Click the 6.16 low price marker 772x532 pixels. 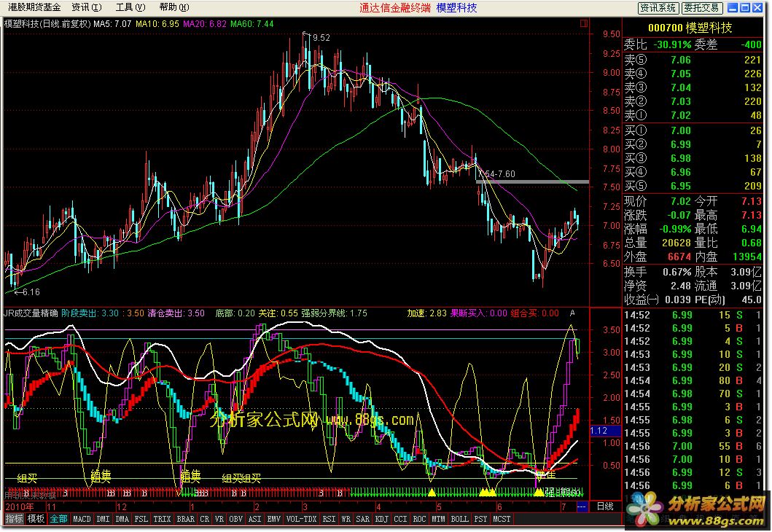(x=31, y=292)
